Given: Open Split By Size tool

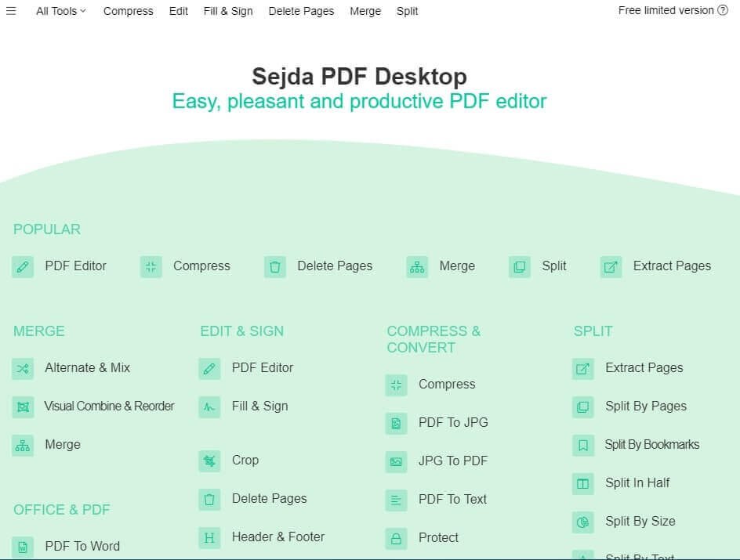Looking at the screenshot, I should [x=640, y=522].
